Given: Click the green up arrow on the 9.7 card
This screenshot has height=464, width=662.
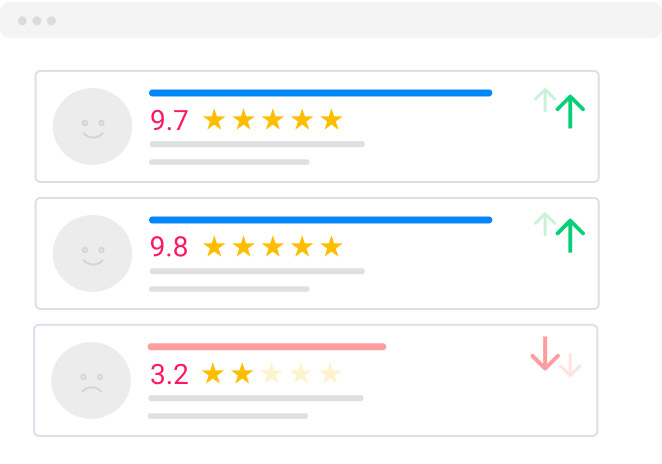Looking at the screenshot, I should pyautogui.click(x=570, y=112).
